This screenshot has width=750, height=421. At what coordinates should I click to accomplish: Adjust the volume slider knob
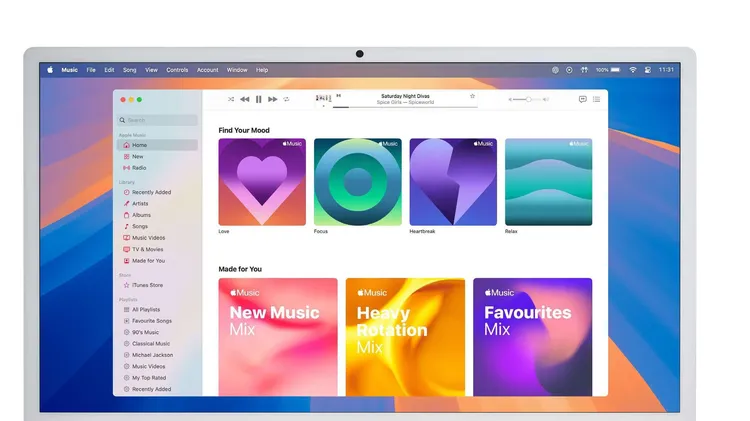pyautogui.click(x=529, y=100)
